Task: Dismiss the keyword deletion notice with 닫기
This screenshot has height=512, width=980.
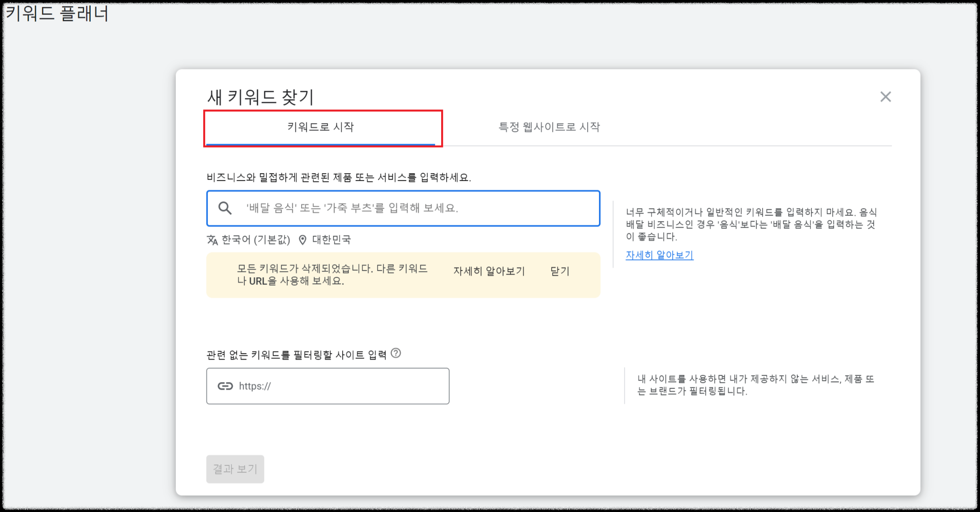Action: click(560, 271)
